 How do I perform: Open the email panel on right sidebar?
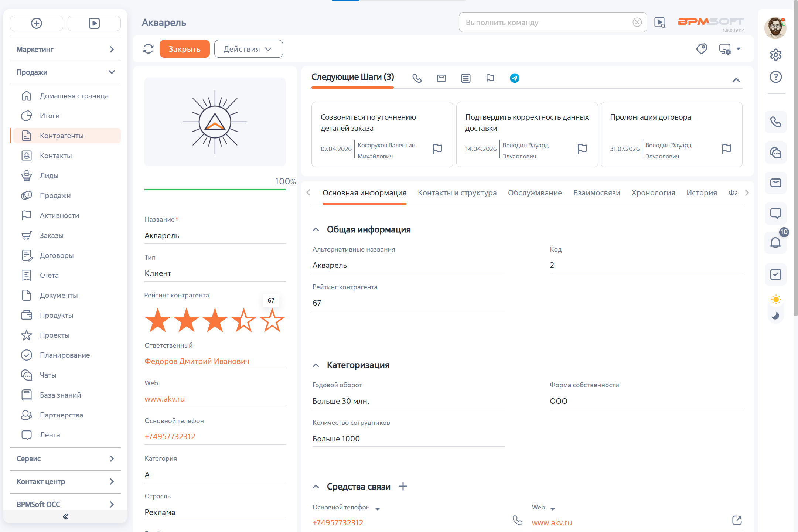click(x=775, y=183)
